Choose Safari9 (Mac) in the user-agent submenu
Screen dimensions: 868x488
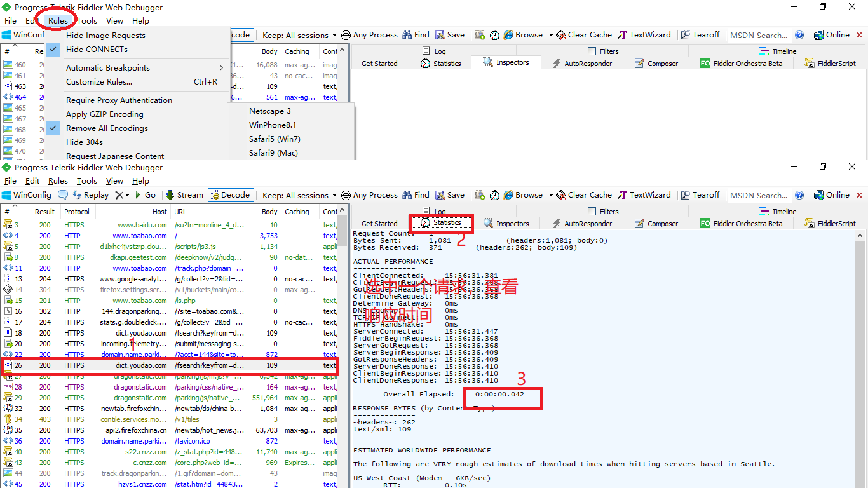[x=290, y=152]
